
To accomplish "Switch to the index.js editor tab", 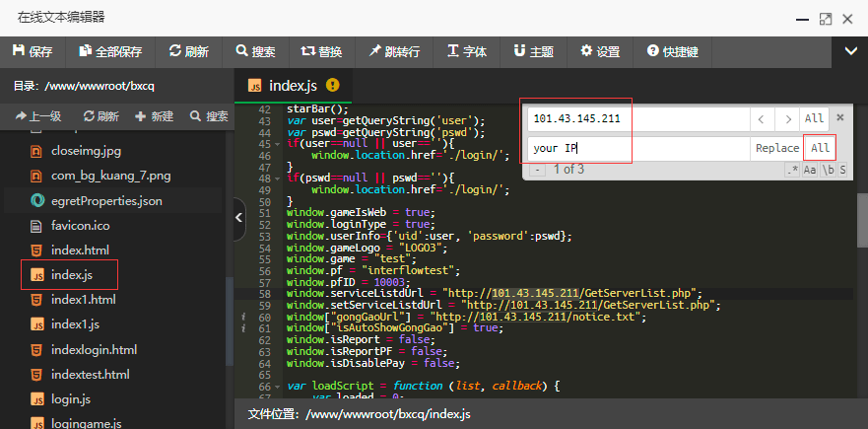I will click(x=292, y=85).
